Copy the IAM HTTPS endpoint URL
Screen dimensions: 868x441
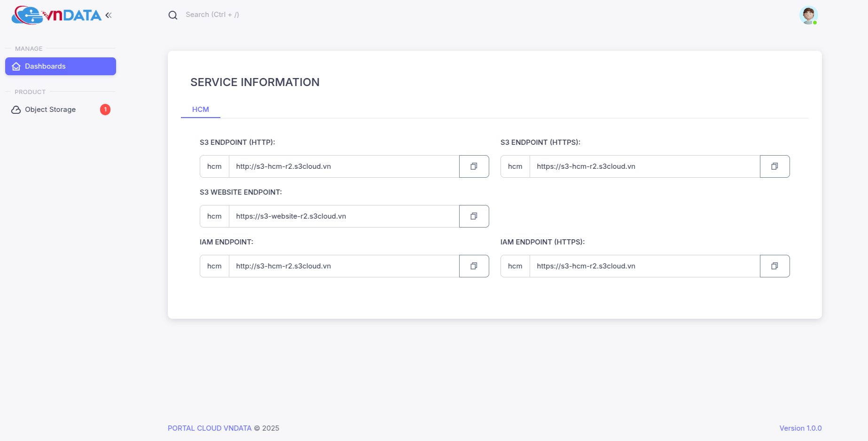774,266
